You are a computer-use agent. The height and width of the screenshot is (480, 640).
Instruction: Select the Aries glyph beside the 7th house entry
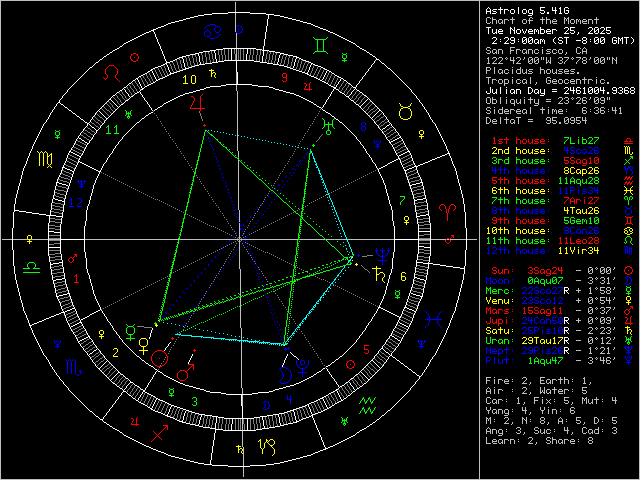click(629, 201)
